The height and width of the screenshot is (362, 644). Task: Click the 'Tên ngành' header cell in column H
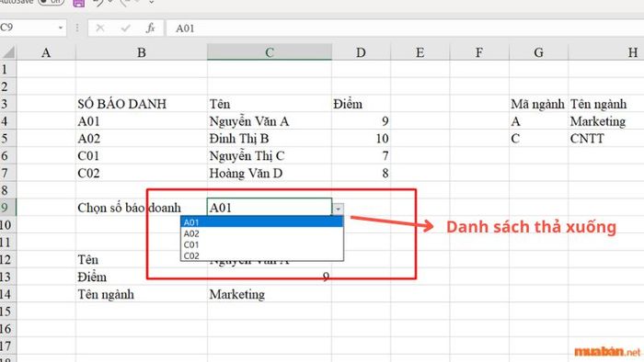tap(606, 104)
